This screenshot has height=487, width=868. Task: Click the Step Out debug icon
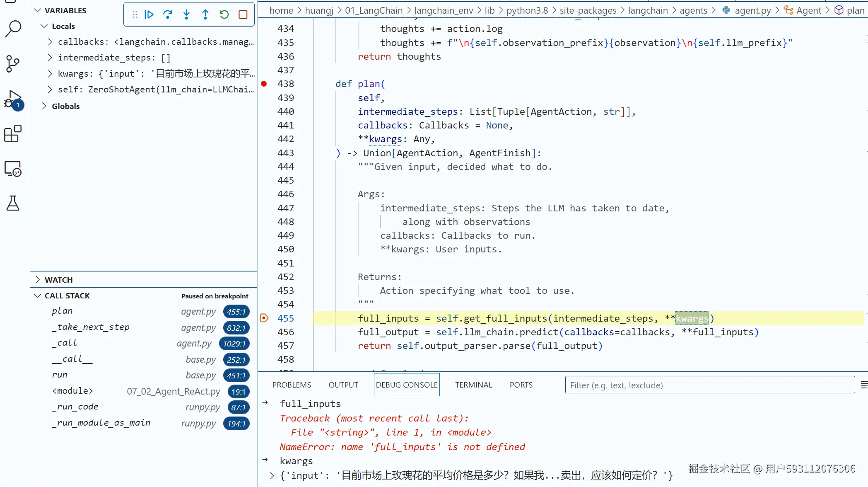click(205, 15)
